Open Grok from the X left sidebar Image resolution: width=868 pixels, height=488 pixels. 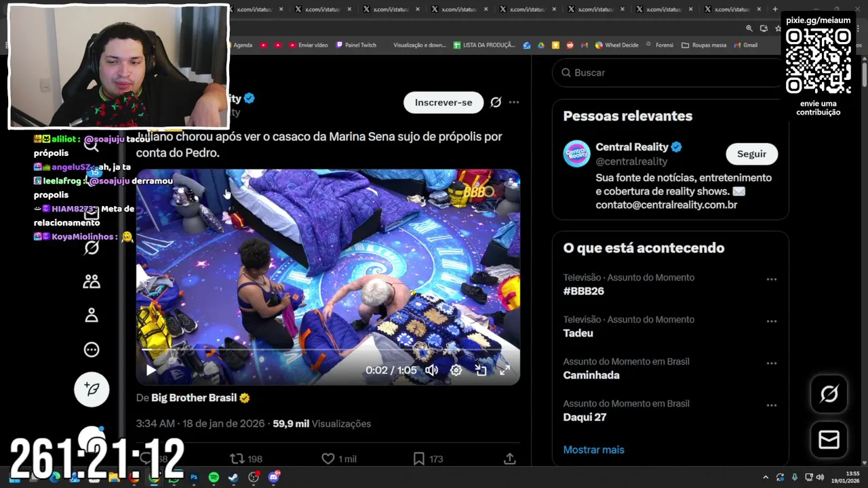pos(92,247)
